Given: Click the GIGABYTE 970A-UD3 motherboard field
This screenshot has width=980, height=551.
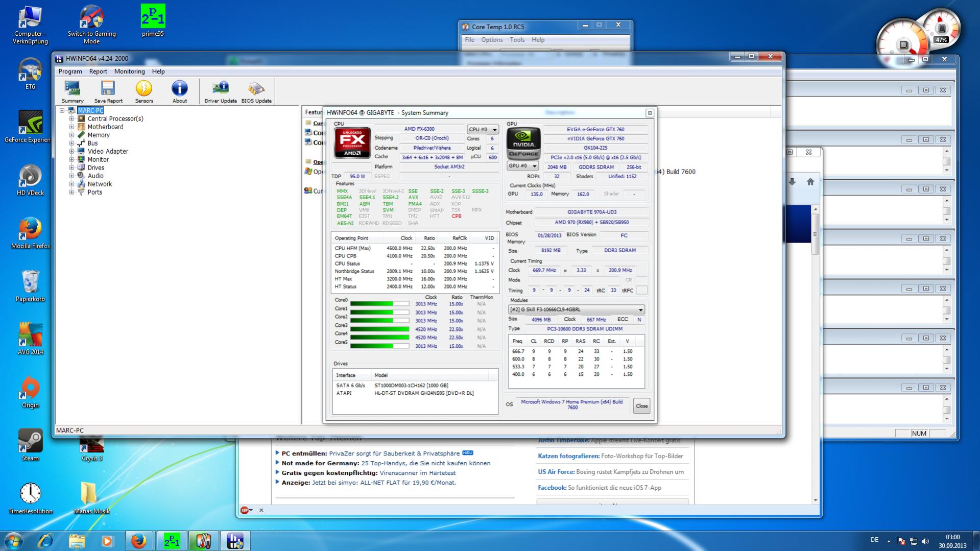Looking at the screenshot, I should pos(591,212).
